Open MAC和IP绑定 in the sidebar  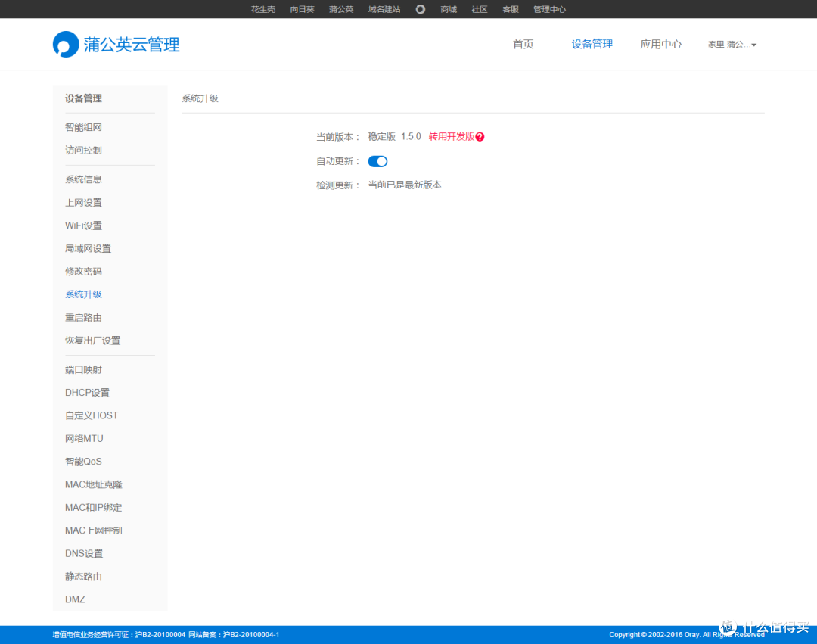93,508
